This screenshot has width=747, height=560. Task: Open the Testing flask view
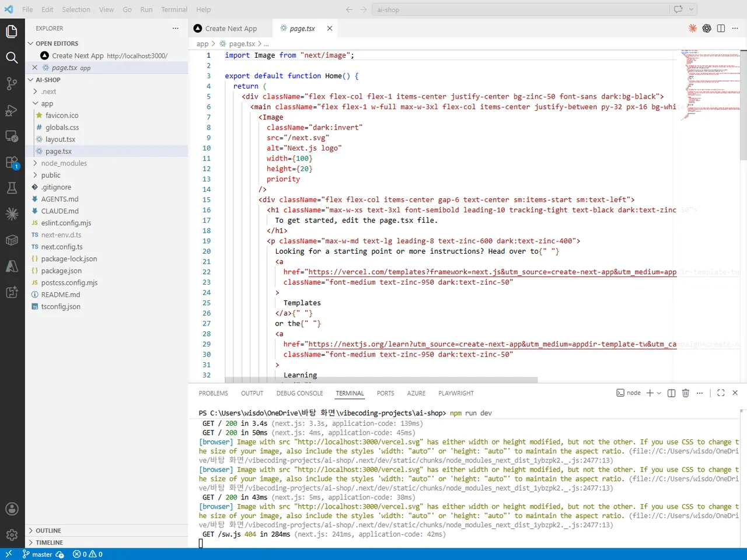(12, 188)
